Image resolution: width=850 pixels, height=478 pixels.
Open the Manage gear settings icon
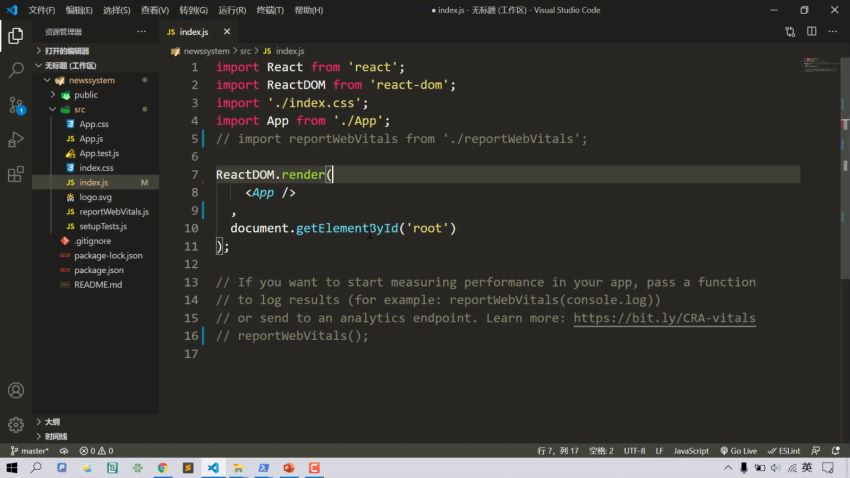pyautogui.click(x=16, y=424)
